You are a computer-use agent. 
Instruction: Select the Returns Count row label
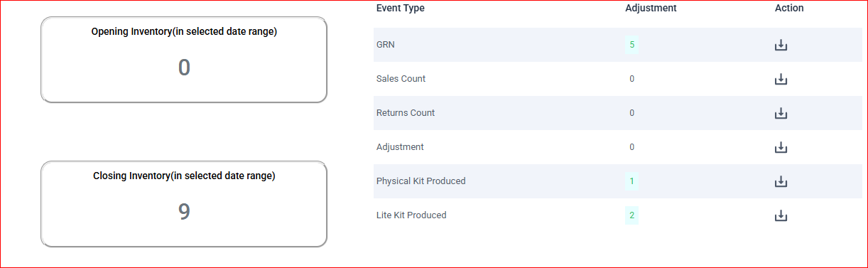click(406, 113)
